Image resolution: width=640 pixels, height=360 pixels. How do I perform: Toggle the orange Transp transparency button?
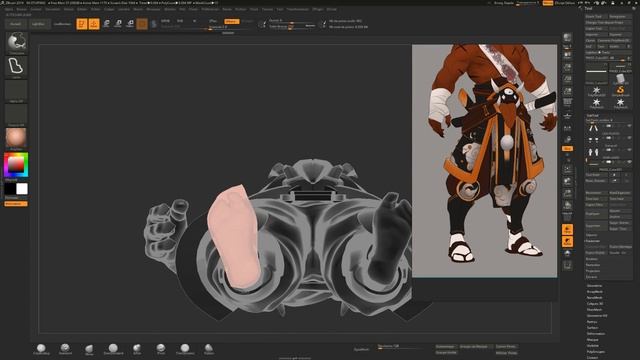567,229
